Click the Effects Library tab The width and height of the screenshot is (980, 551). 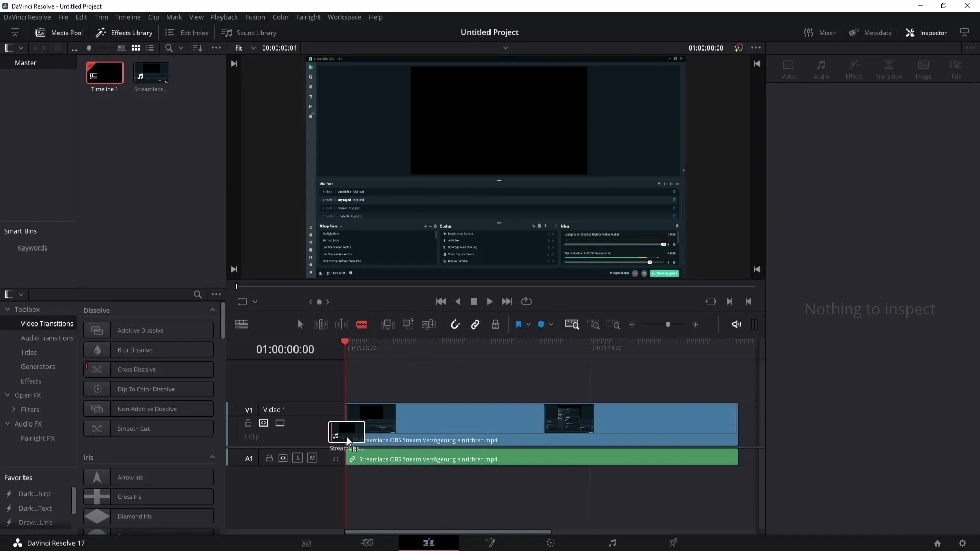coord(125,32)
